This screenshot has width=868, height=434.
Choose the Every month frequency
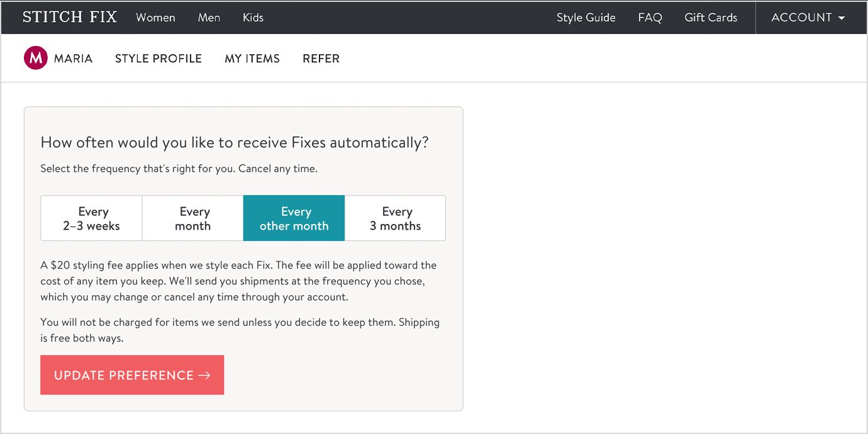(x=193, y=218)
